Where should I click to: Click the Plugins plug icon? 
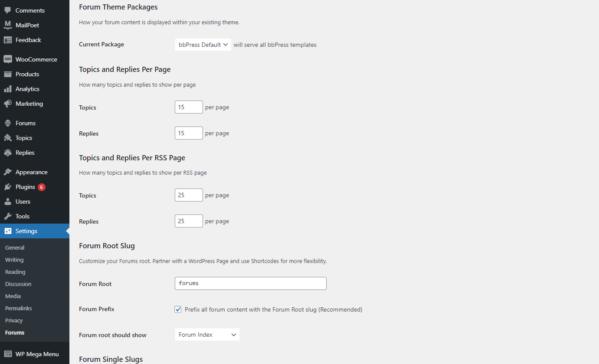coord(7,187)
